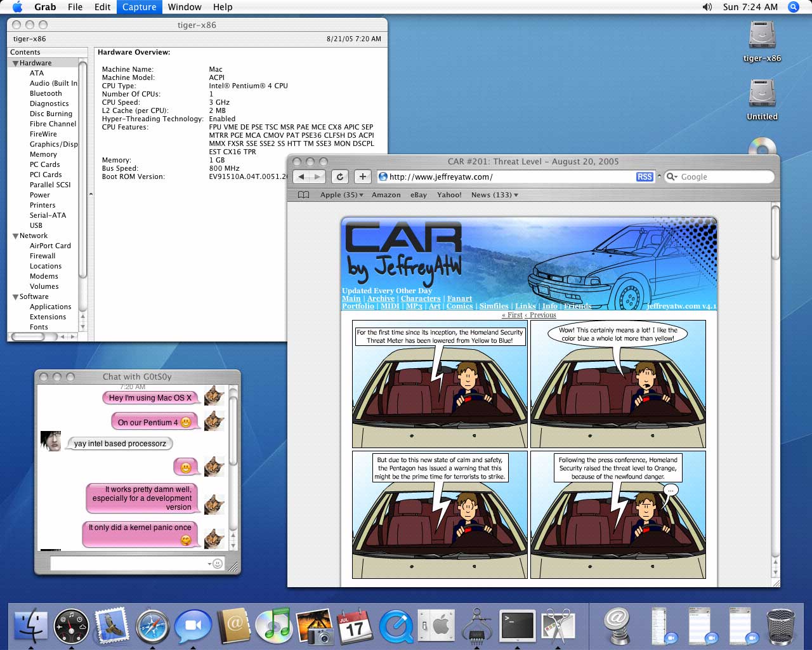Image resolution: width=812 pixels, height=650 pixels.
Task: Open the @ spring website icon in Dock
Action: coord(617,625)
